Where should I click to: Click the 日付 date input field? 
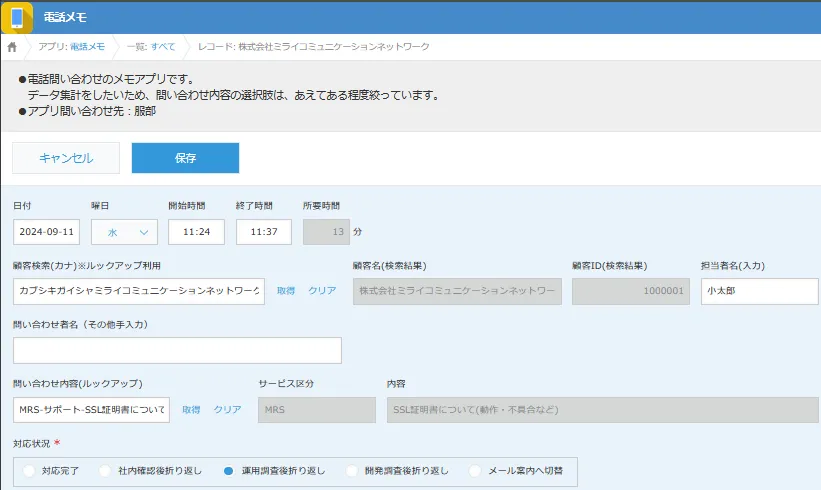point(46,232)
